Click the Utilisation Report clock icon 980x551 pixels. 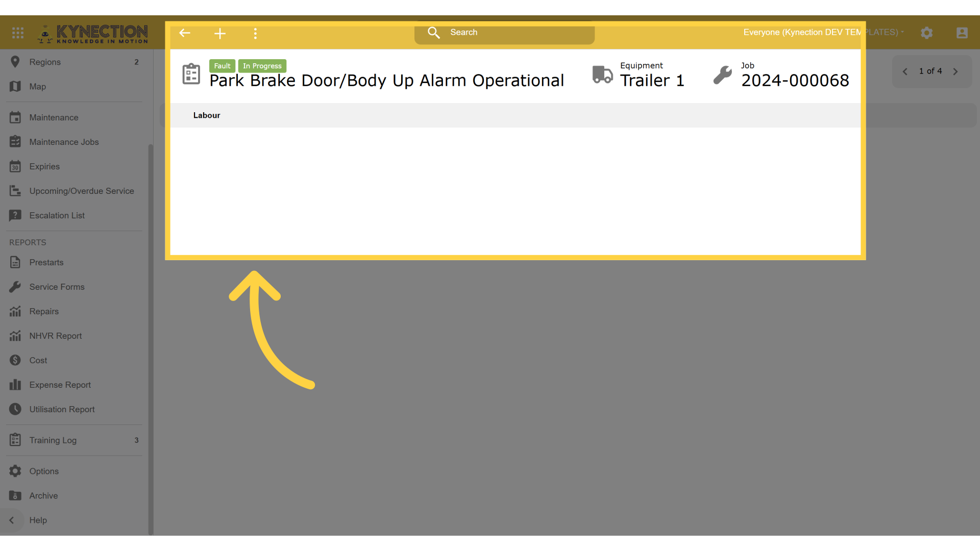(15, 409)
